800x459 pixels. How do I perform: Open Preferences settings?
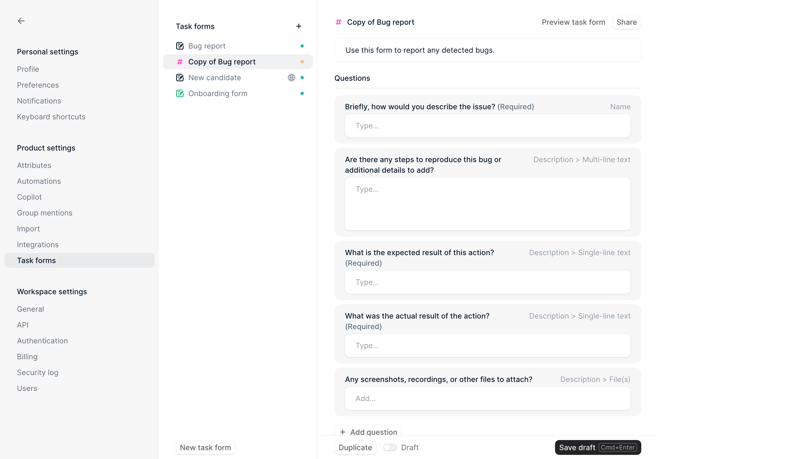click(x=38, y=85)
